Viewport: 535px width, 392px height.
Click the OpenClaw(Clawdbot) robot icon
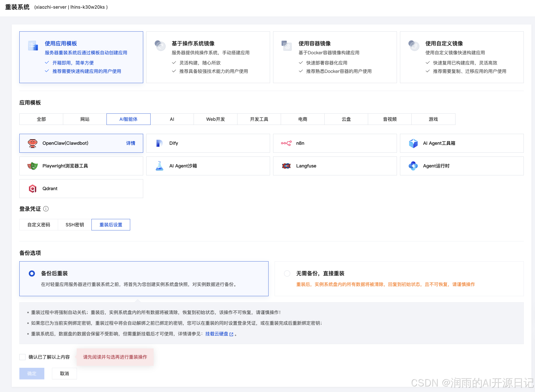[33, 143]
